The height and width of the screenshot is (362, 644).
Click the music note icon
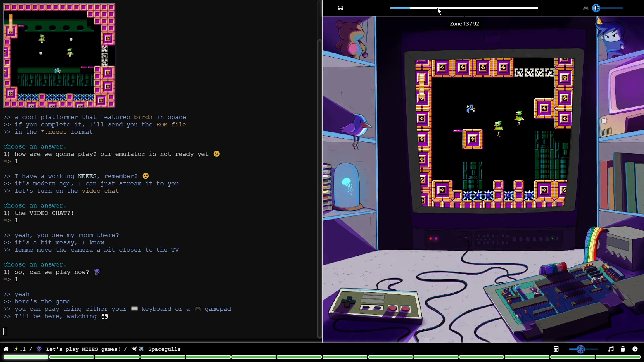pos(611,349)
